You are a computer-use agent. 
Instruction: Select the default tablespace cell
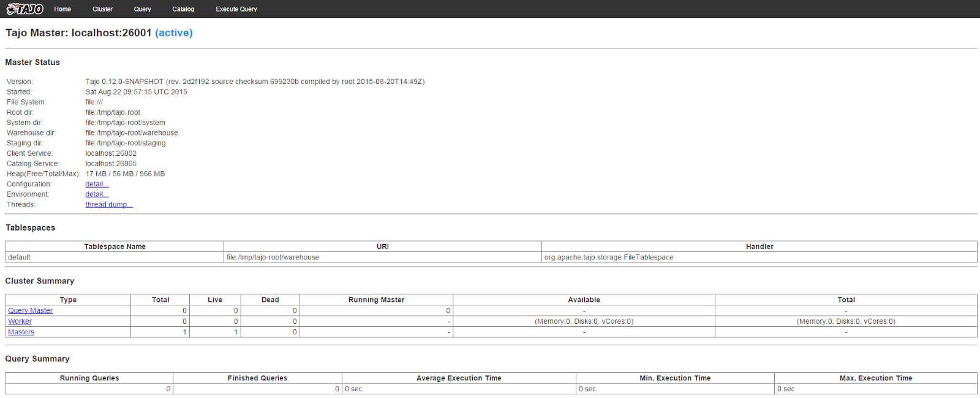(x=115, y=258)
